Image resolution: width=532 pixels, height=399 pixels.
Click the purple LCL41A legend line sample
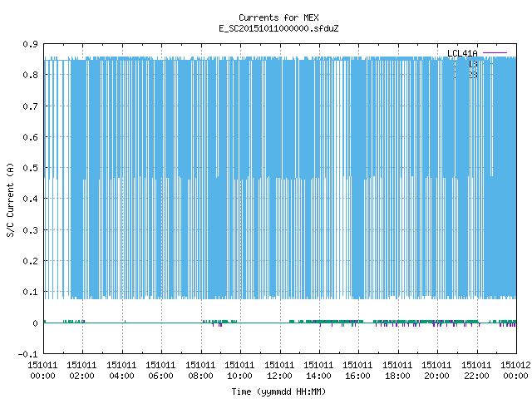495,53
